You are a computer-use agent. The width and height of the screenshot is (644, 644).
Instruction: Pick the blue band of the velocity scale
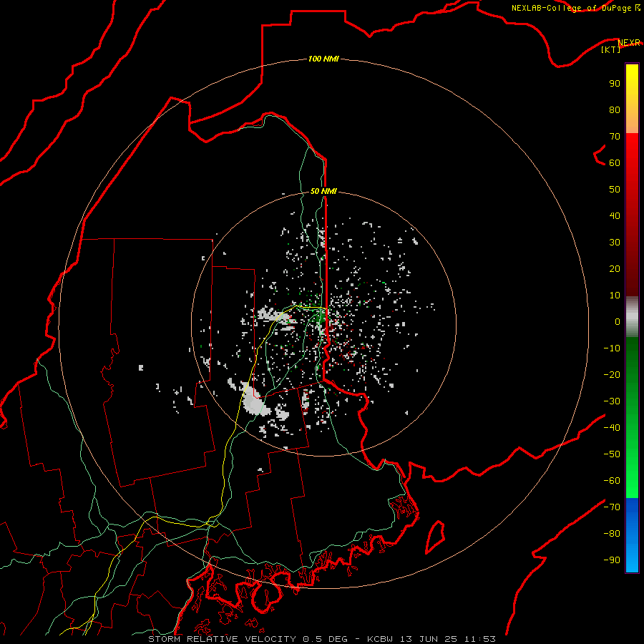(x=632, y=535)
